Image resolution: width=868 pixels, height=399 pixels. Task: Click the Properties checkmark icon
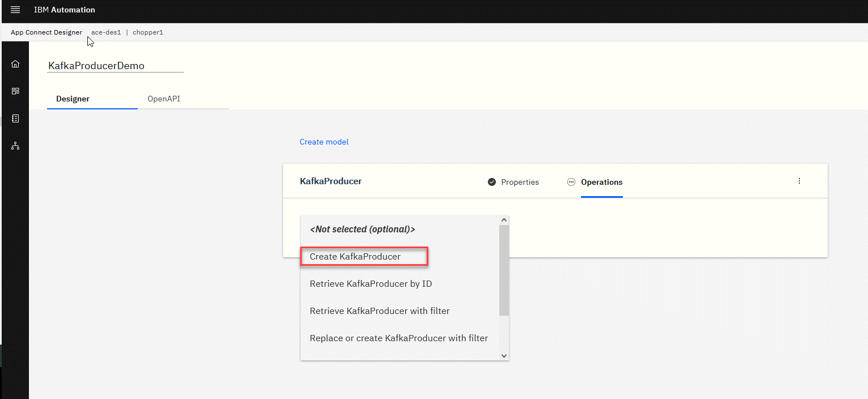pyautogui.click(x=492, y=182)
